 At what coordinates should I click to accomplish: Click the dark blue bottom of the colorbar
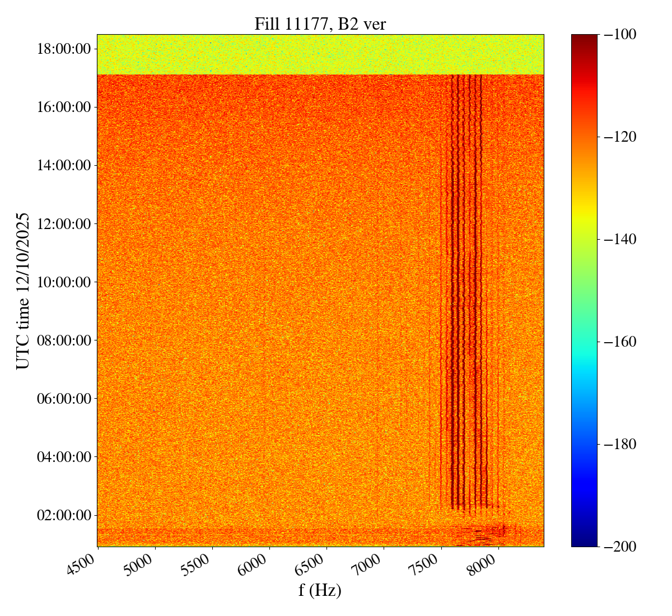pyautogui.click(x=584, y=540)
